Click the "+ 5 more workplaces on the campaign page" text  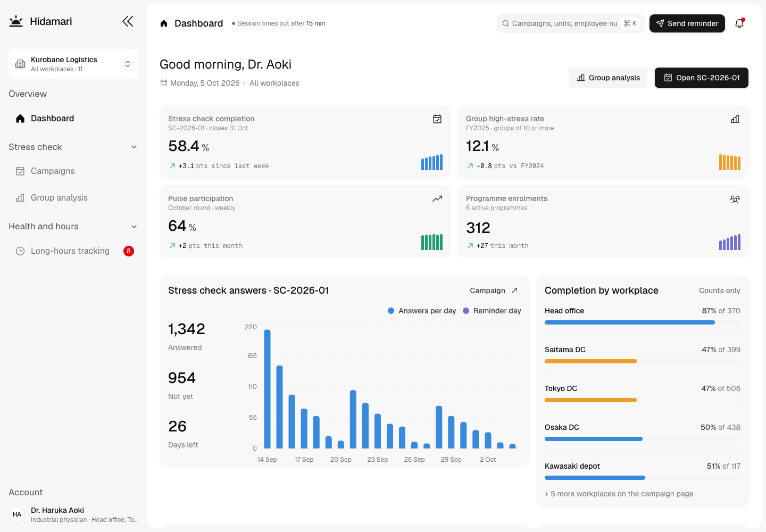click(619, 494)
